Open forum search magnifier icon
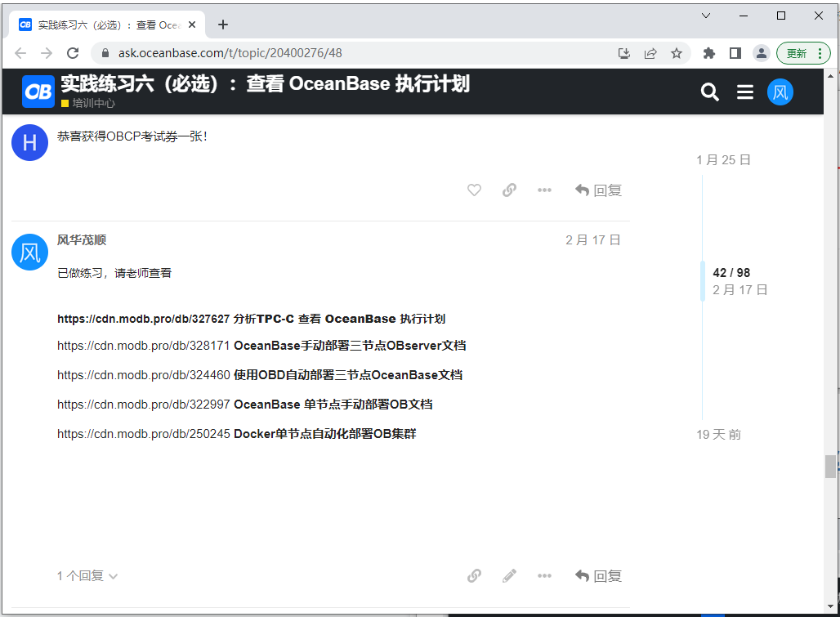Viewport: 840px width, 617px height. pos(710,92)
